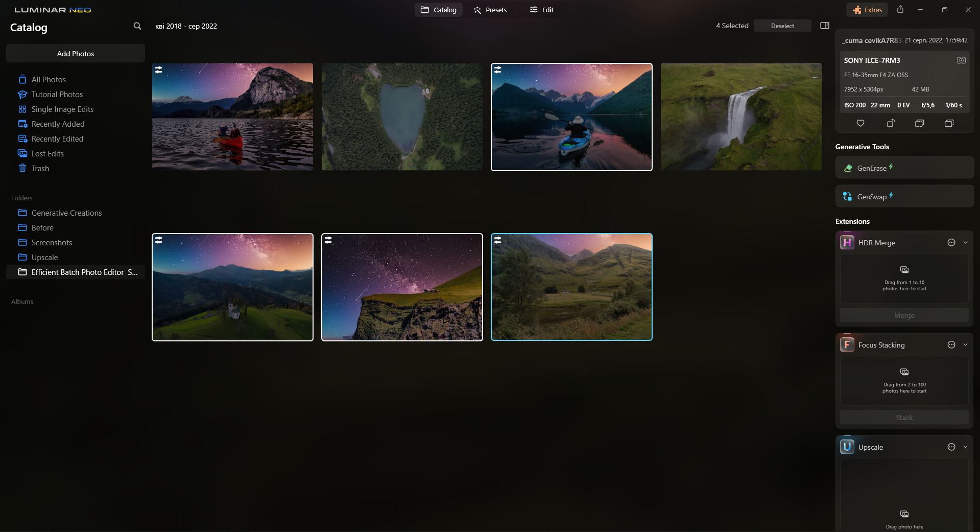Open Single Image Edits

[x=62, y=109]
